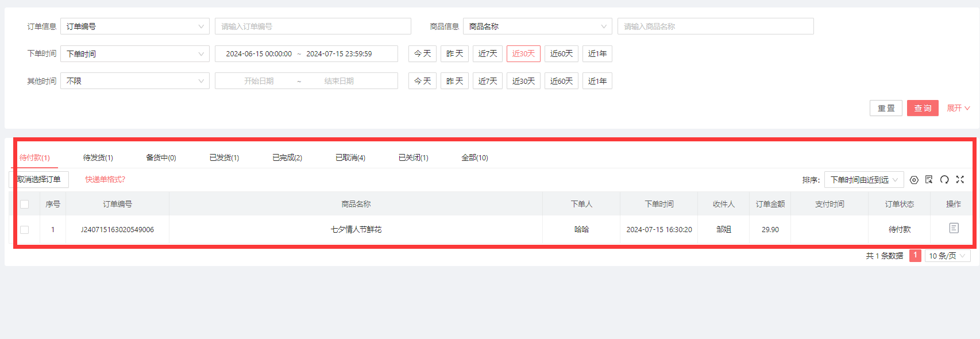Click the 请输入订单编号 input field
This screenshot has width=980, height=339.
pyautogui.click(x=313, y=26)
